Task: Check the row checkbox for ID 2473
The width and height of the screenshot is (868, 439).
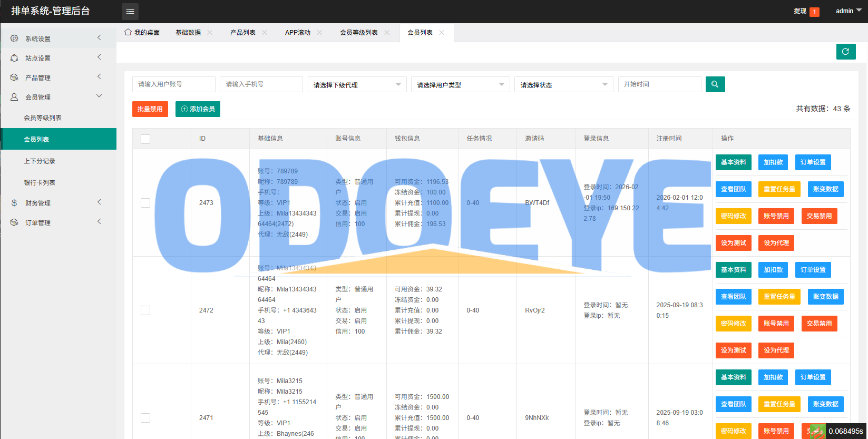Action: click(145, 203)
